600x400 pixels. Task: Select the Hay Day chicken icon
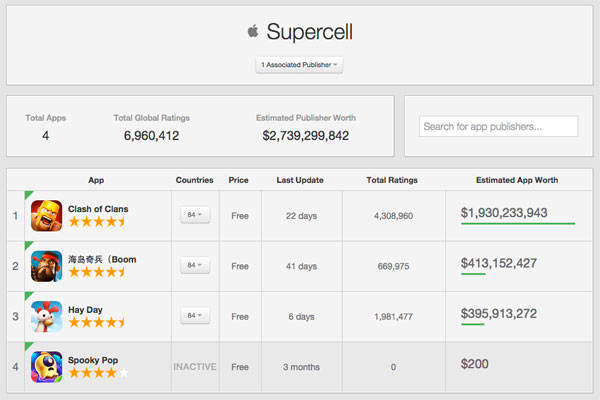pos(46,317)
